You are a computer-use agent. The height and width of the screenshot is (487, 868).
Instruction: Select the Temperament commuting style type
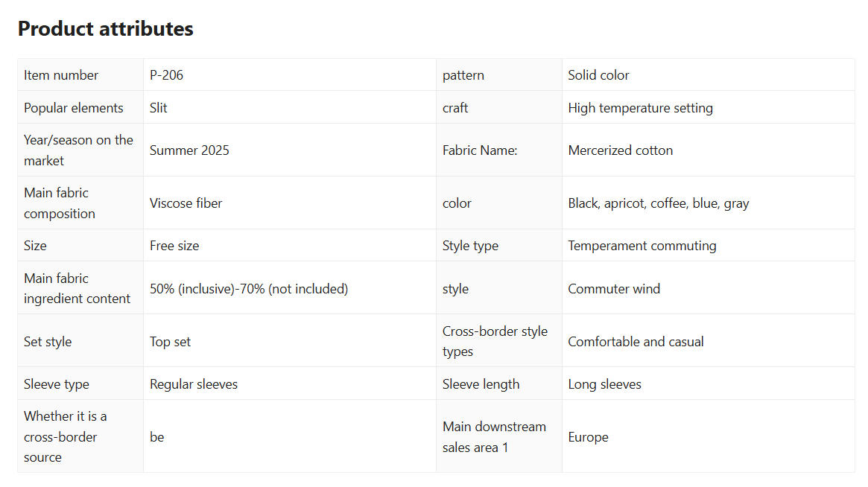(642, 246)
